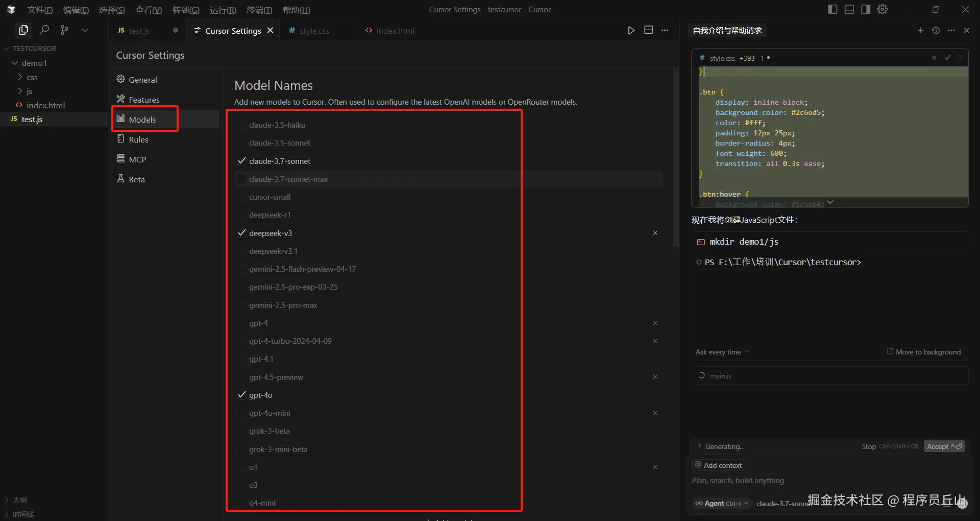This screenshot has height=521, width=980.
Task: Start a new chat with plus icon
Action: point(921,30)
